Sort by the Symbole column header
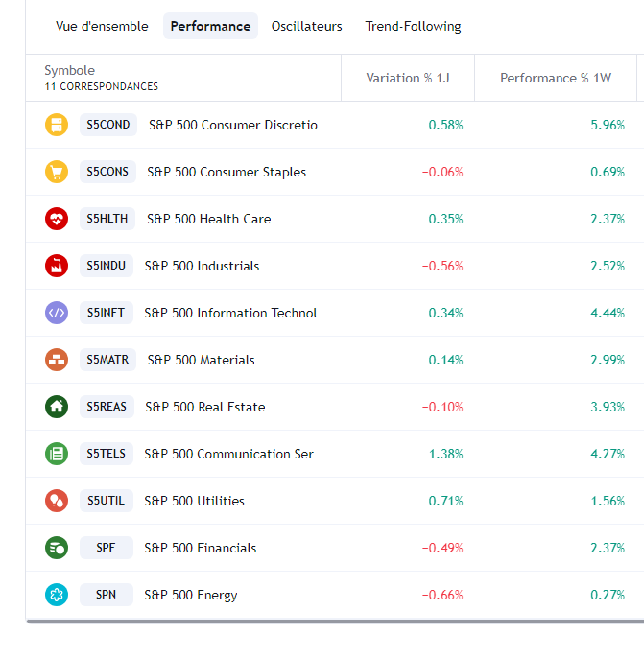Image resolution: width=644 pixels, height=658 pixels. pyautogui.click(x=69, y=70)
